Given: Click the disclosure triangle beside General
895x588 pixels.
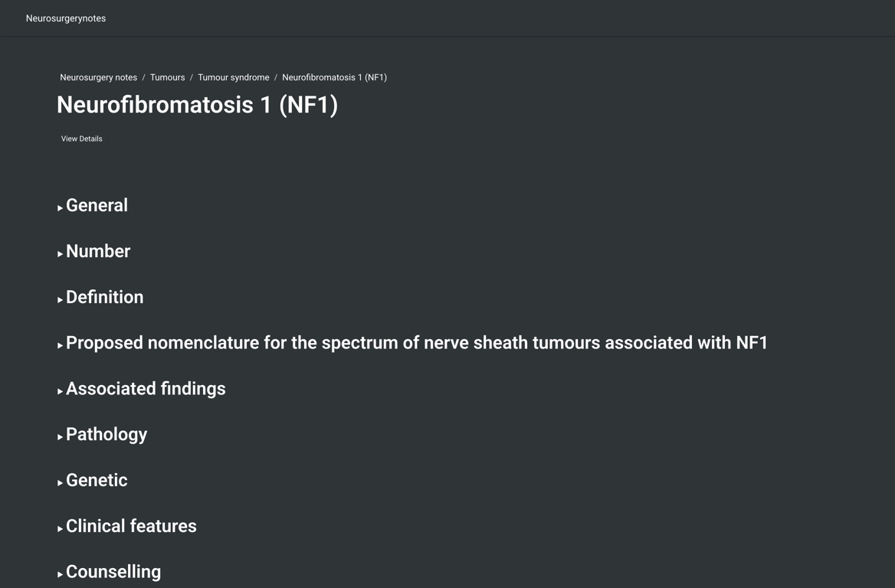Looking at the screenshot, I should click(x=60, y=207).
